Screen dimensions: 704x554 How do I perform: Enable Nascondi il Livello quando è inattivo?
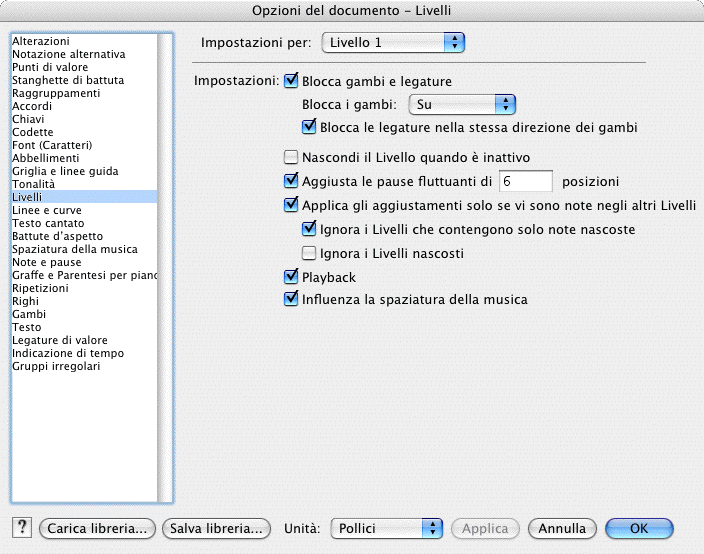292,157
